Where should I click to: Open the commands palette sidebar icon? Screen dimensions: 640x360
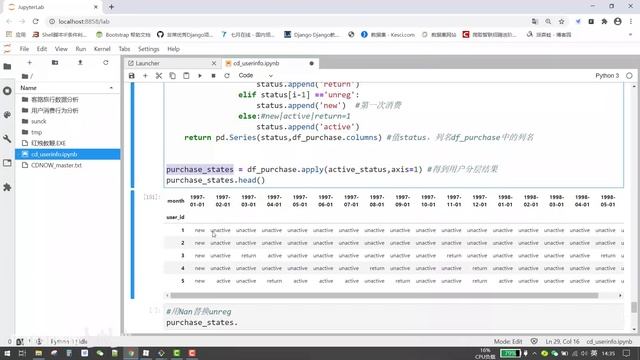coord(7,115)
